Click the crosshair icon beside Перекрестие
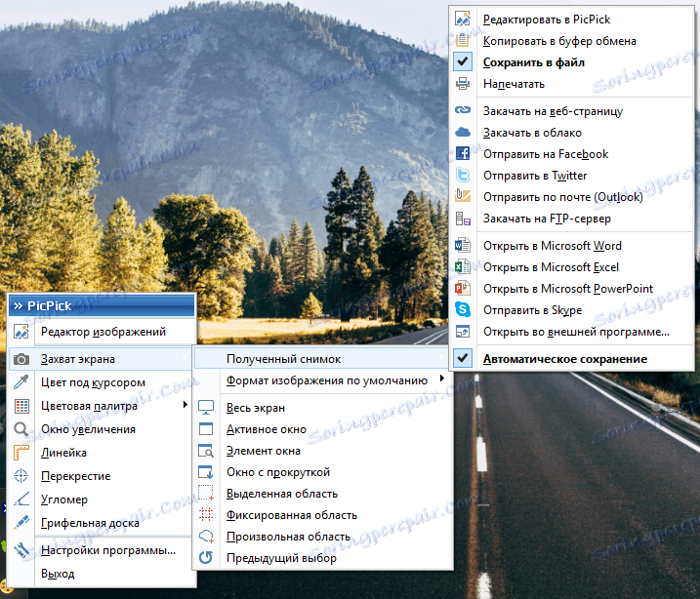This screenshot has height=599, width=700. 21,476
